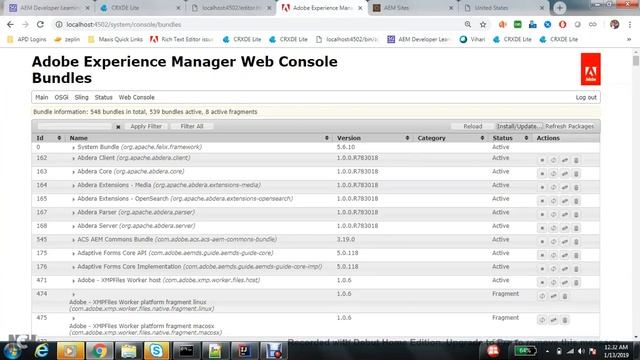Sort bundles by Version column
The height and width of the screenshot is (360, 640).
point(373,138)
